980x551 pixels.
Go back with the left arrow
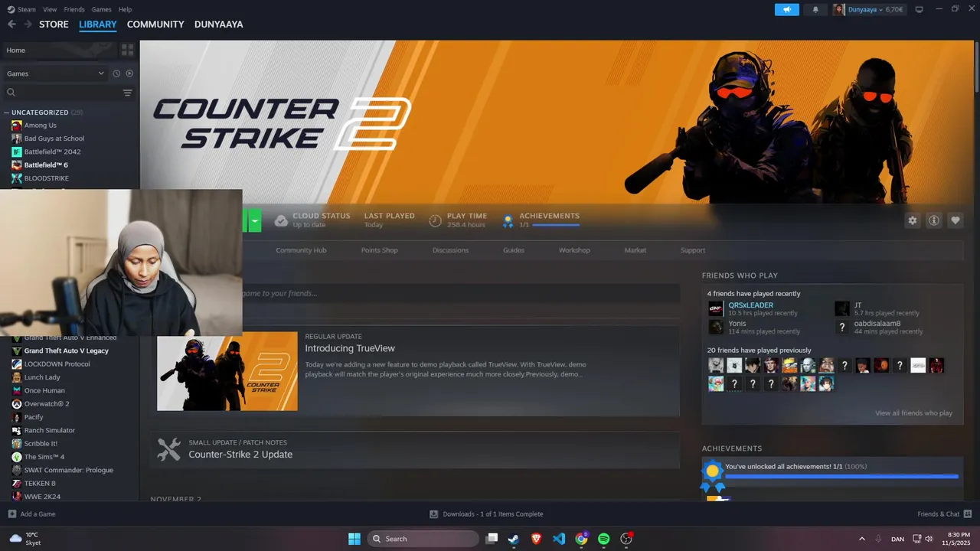pos(11,24)
